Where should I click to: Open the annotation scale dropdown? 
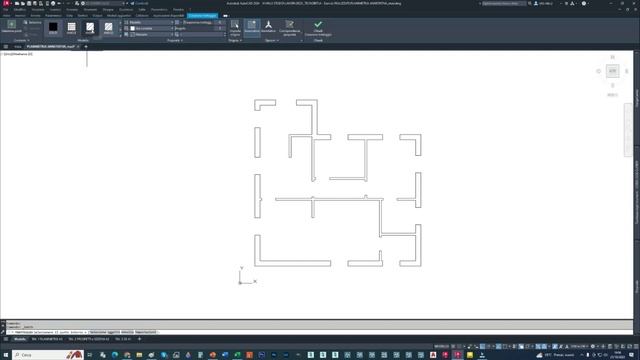pos(579,347)
